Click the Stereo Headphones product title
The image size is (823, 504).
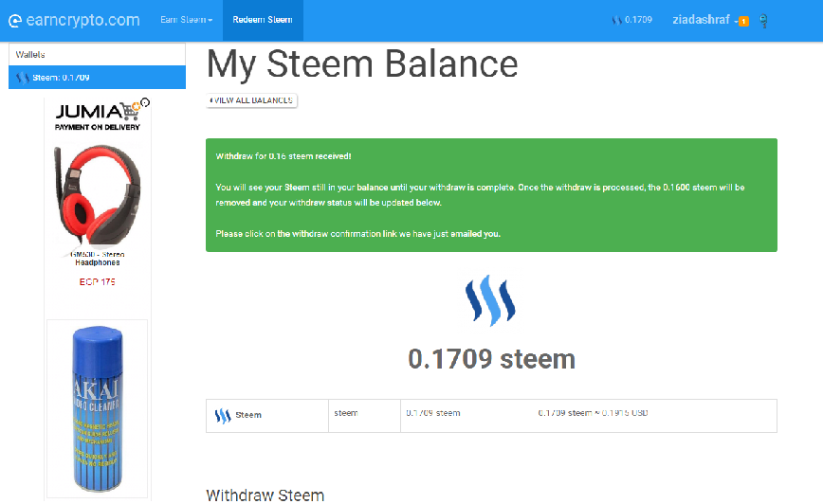point(97,259)
